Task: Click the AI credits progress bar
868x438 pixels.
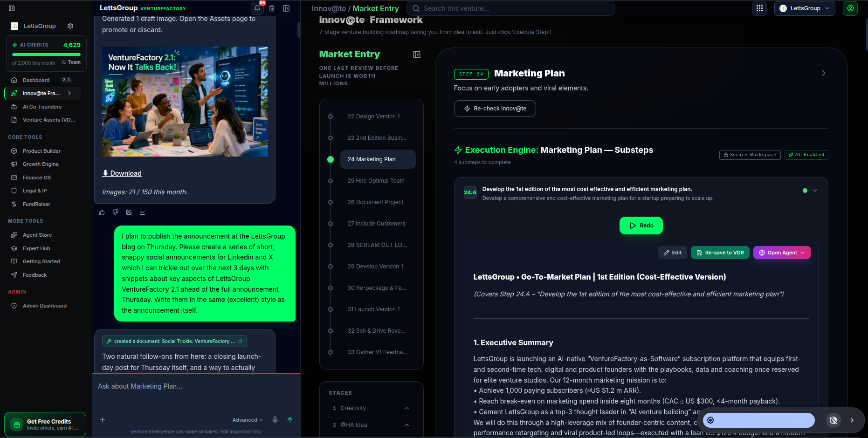Action: coord(46,55)
